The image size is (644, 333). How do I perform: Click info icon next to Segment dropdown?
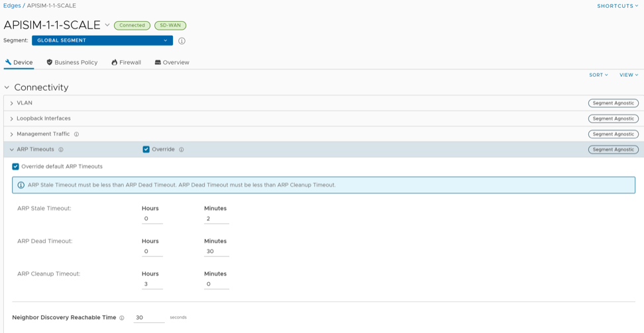pyautogui.click(x=182, y=41)
